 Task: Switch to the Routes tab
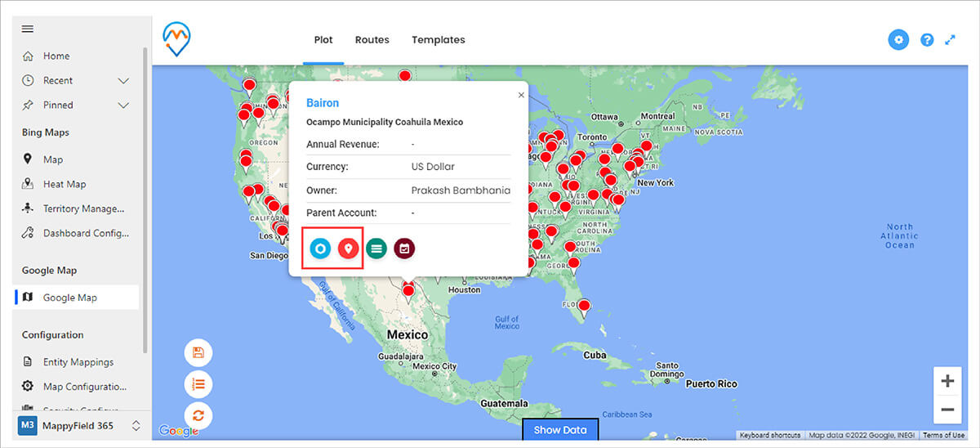372,40
